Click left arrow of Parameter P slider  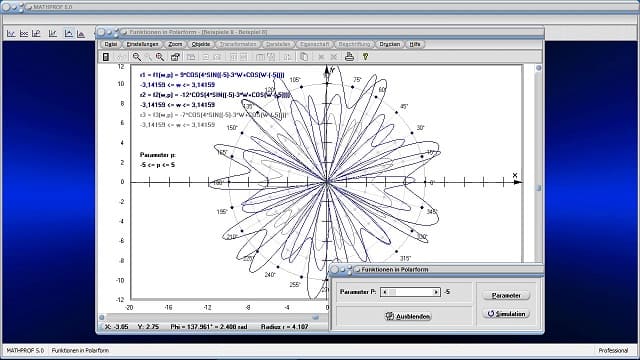384,292
